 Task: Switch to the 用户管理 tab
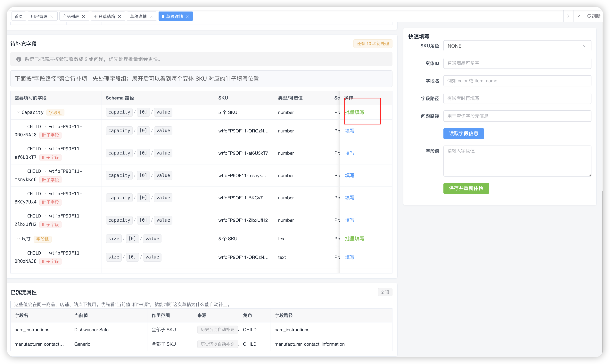tap(39, 16)
